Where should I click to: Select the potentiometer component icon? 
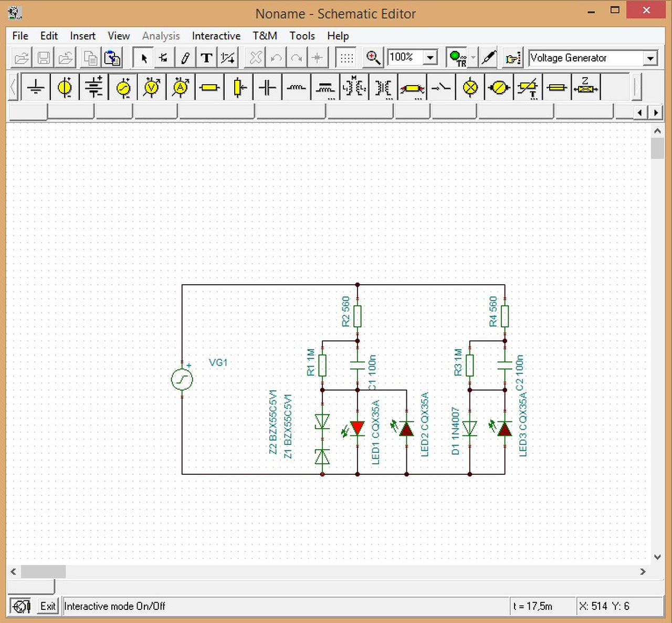tap(238, 87)
